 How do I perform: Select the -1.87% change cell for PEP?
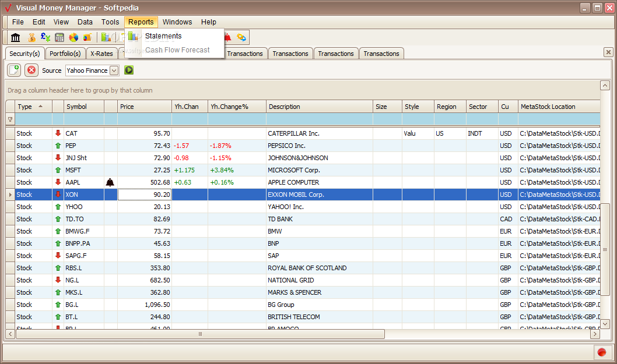237,146
